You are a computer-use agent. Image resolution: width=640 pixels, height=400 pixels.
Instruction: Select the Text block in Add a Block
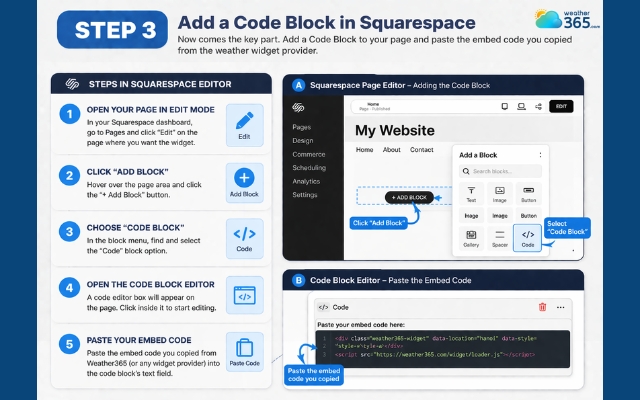[471, 194]
